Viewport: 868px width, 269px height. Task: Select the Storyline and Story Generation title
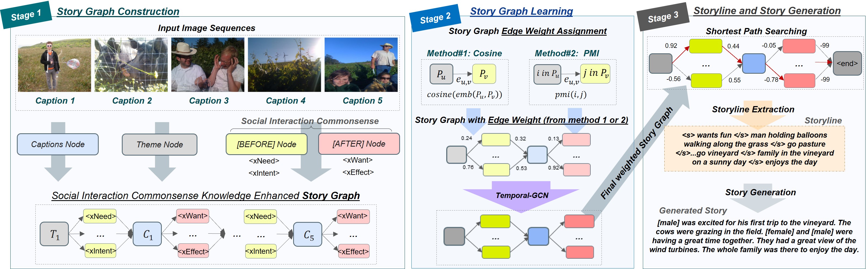pyautogui.click(x=767, y=11)
